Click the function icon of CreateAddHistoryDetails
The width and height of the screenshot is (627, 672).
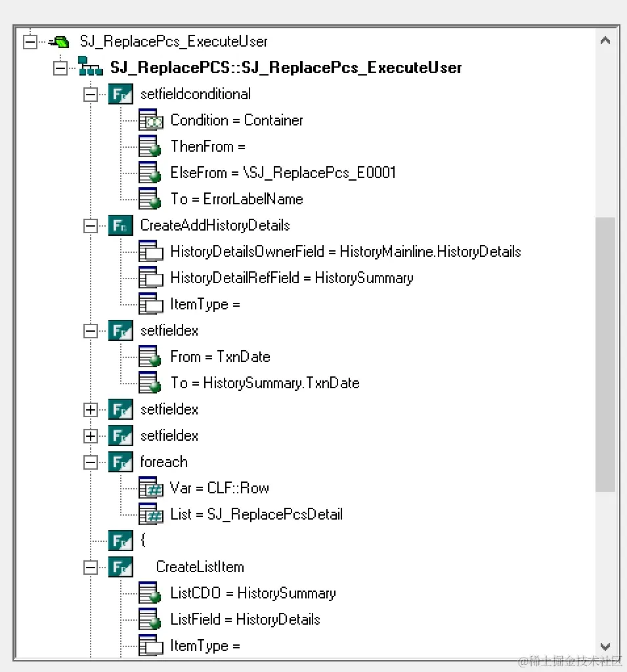pos(121,225)
